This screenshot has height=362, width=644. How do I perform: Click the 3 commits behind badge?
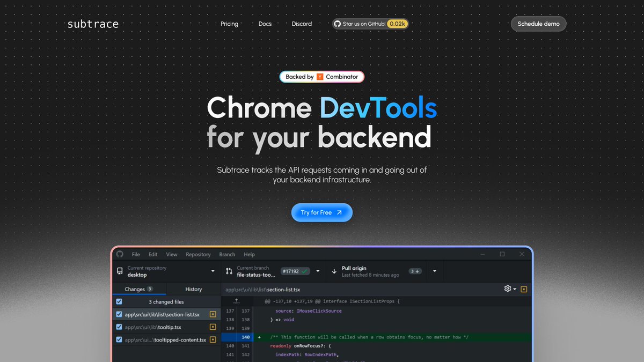coord(415,271)
